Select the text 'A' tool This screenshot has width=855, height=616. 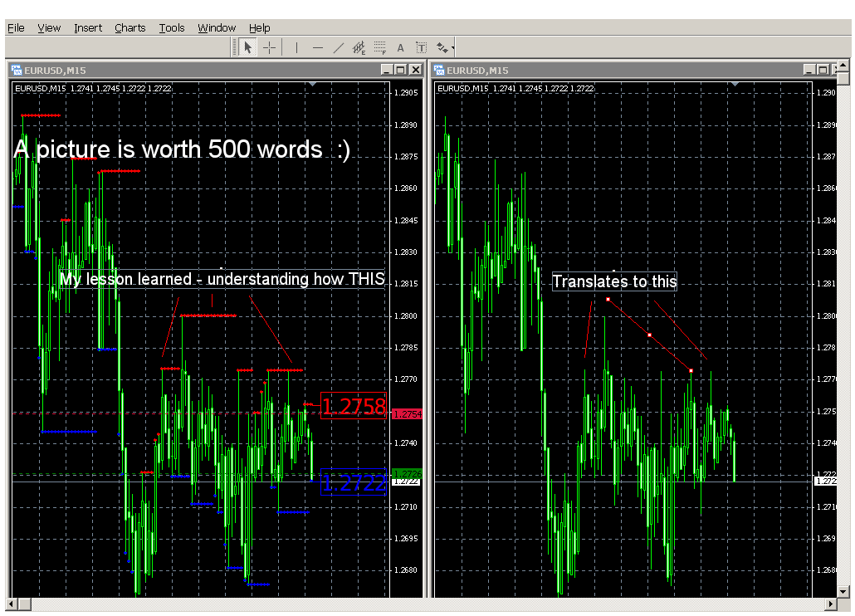coord(400,48)
